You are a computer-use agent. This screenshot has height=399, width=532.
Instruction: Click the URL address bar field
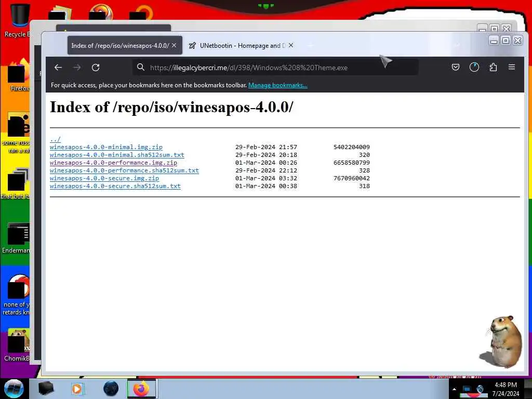(x=275, y=68)
